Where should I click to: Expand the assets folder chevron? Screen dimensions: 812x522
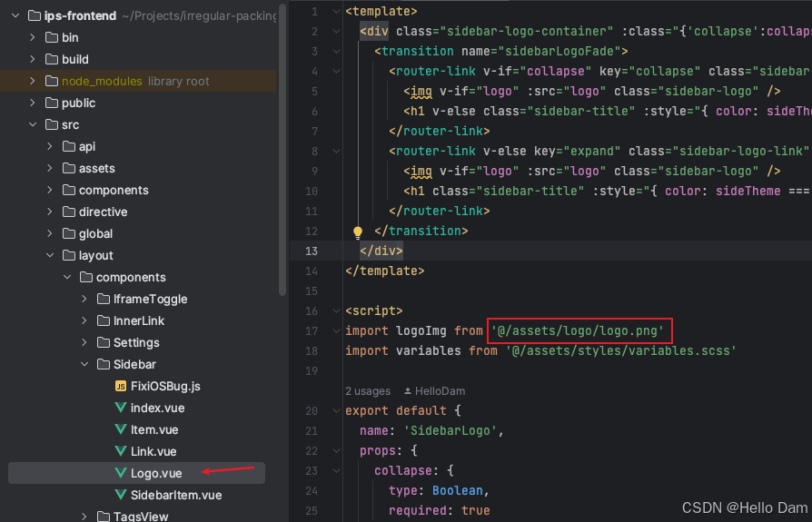tap(50, 168)
